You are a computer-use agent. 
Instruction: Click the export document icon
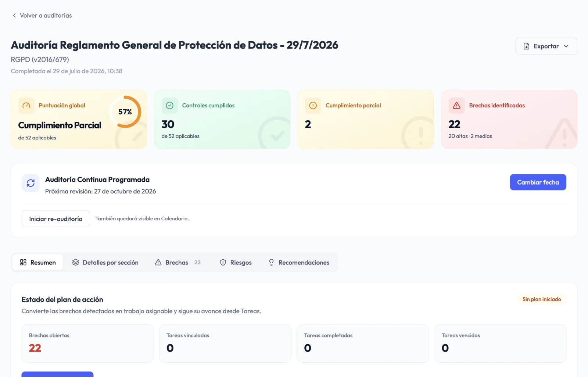(x=526, y=46)
